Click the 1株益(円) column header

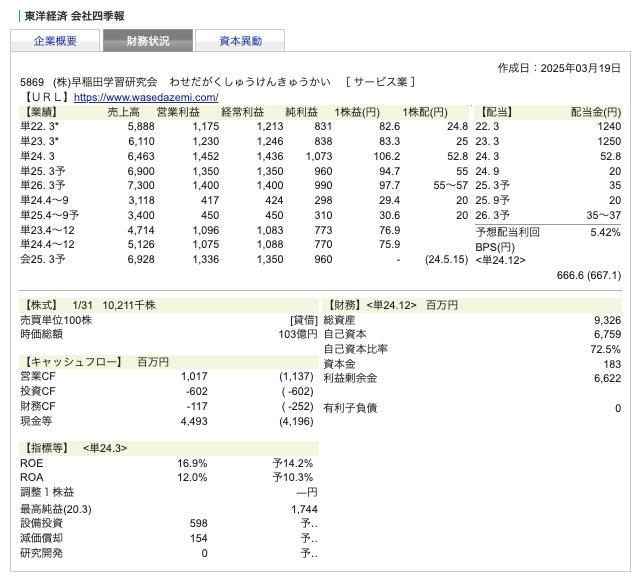[357, 112]
